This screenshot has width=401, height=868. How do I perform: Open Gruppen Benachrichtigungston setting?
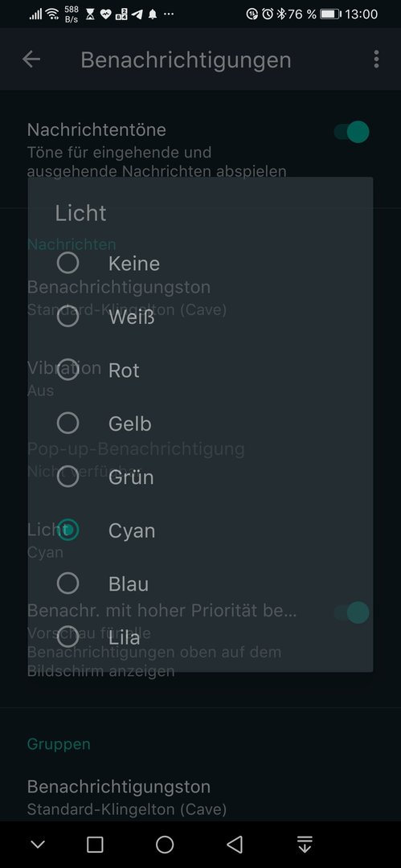(x=200, y=797)
